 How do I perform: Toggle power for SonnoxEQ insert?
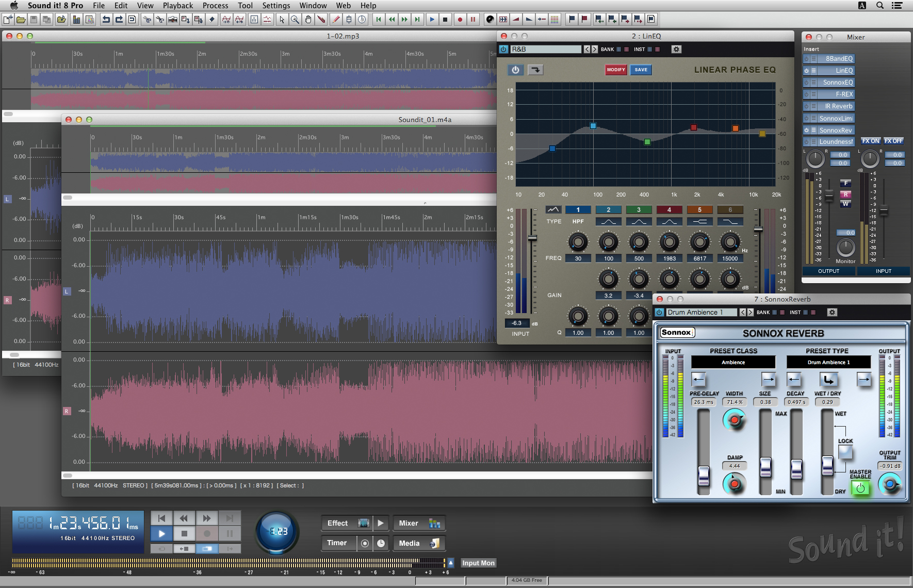click(806, 83)
